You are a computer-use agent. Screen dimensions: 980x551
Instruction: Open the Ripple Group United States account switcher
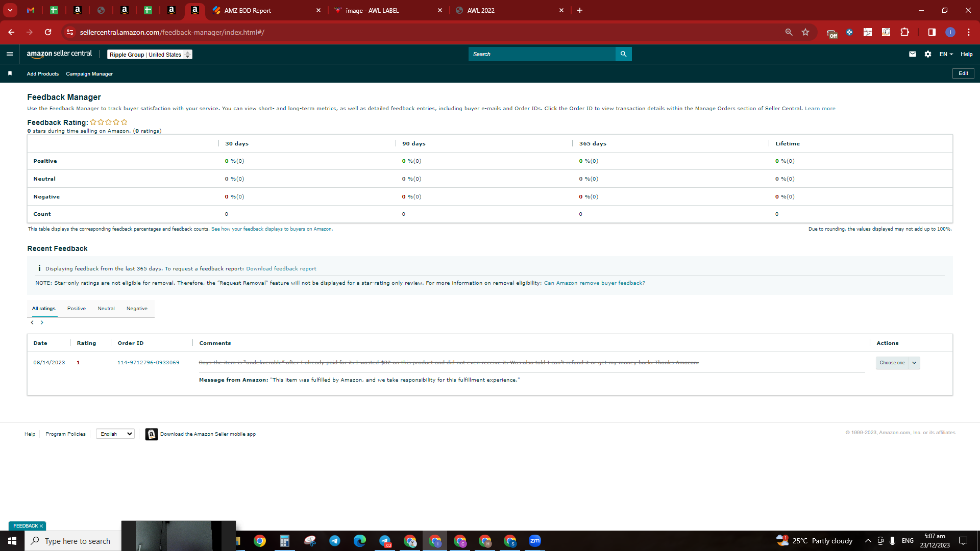150,55
